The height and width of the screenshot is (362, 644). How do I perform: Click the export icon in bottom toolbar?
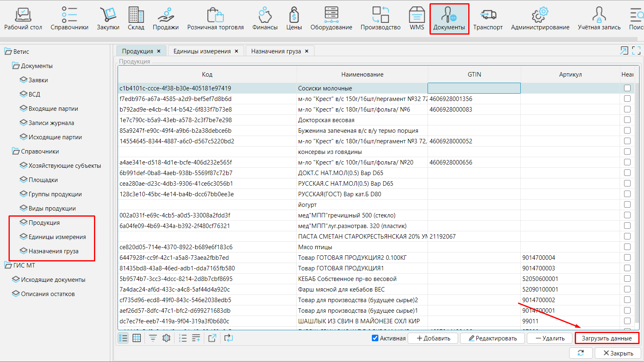pos(212,338)
